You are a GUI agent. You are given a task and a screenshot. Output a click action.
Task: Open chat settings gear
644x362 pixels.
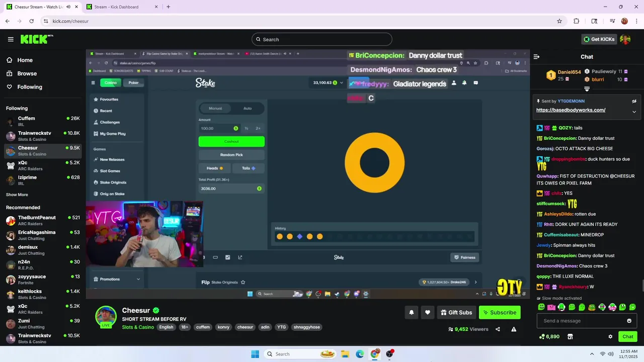(x=610, y=336)
